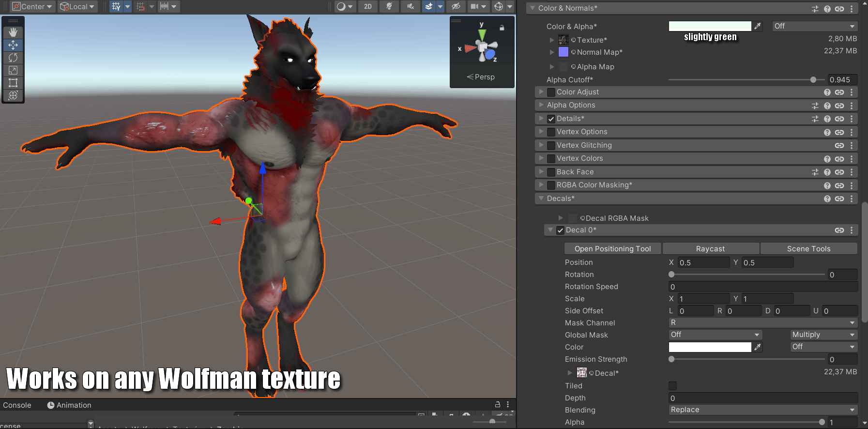Select the Rotate tool

(13, 58)
